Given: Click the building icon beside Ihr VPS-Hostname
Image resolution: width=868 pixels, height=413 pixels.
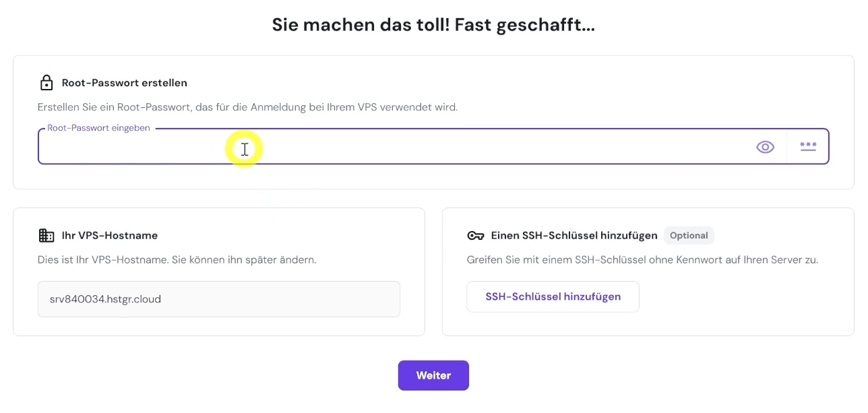Looking at the screenshot, I should 46,235.
